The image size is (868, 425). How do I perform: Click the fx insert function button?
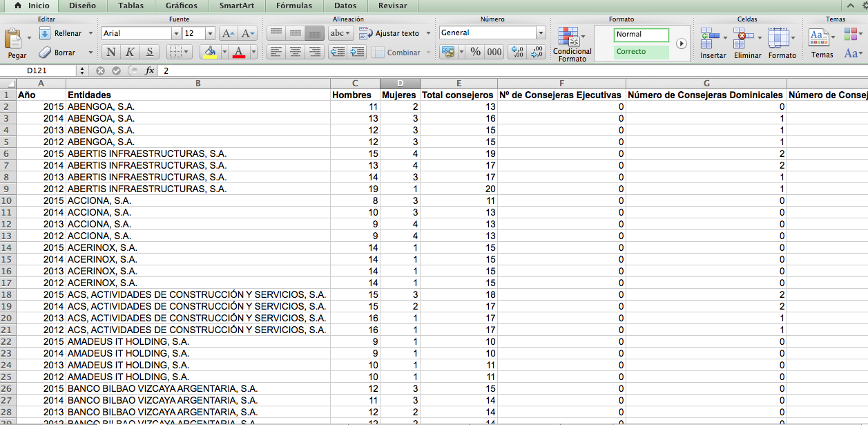(x=149, y=70)
